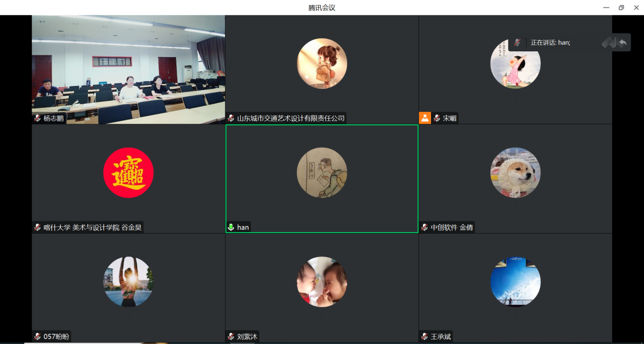Click the muted mic icon beside 中创软件 金倩
644x344 pixels.
[424, 227]
